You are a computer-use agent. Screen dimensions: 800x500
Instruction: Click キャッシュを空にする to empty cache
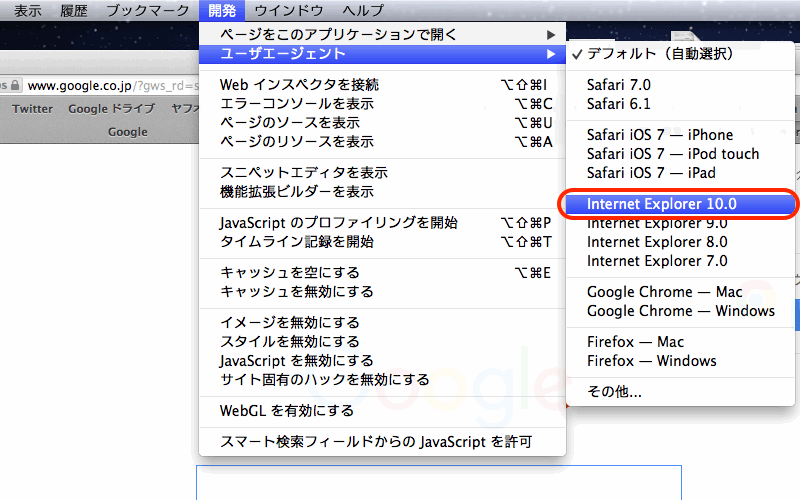(289, 273)
